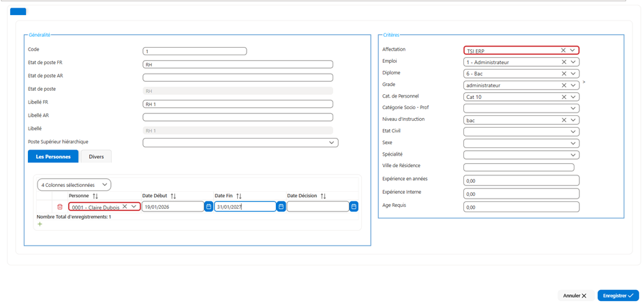644x303 pixels.
Task: Sort by the Personne column
Action: (95, 196)
